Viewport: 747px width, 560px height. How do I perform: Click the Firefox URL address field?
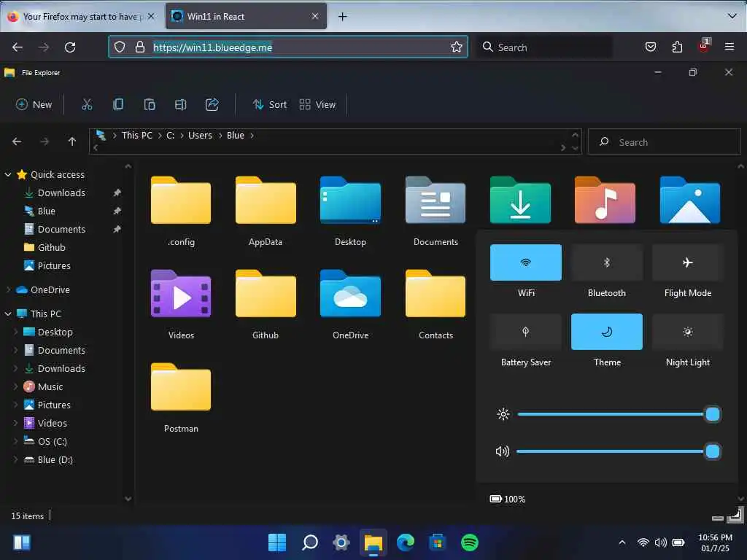coord(287,47)
